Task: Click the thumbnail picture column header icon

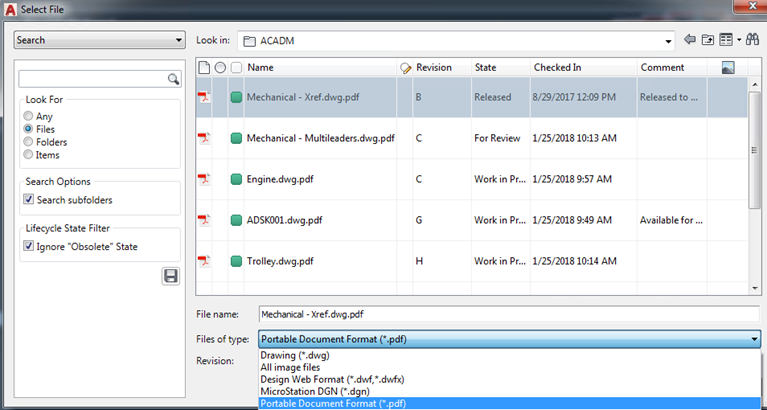Action: (728, 68)
